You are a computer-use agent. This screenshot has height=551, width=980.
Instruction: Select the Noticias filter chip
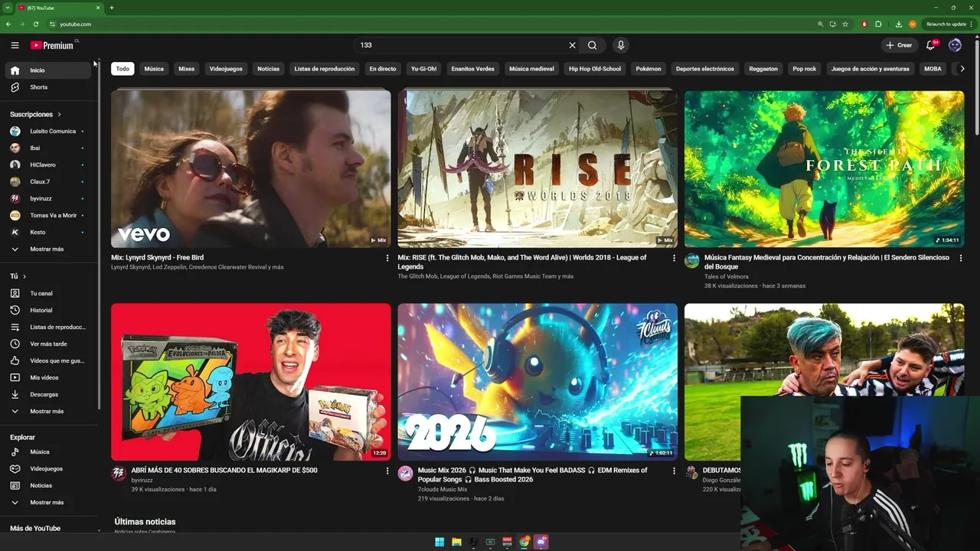268,69
